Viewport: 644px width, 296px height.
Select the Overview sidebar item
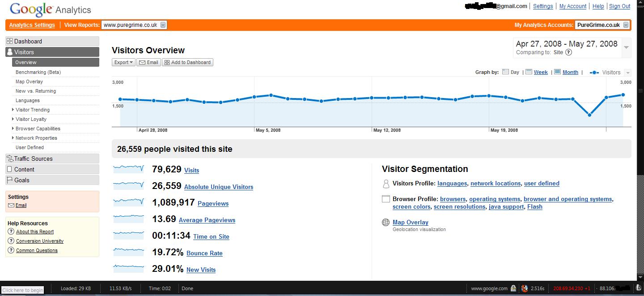(x=55, y=62)
